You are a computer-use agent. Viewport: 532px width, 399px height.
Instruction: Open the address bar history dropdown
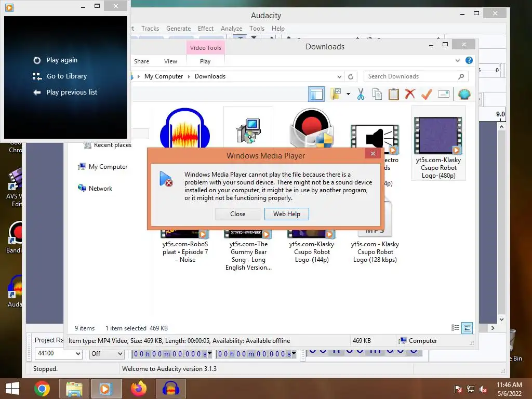[339, 77]
